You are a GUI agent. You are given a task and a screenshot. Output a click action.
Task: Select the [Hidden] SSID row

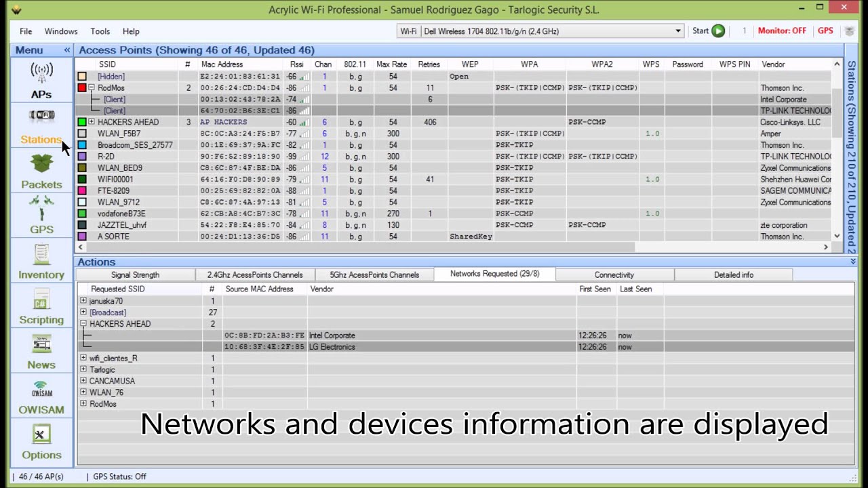click(x=454, y=77)
